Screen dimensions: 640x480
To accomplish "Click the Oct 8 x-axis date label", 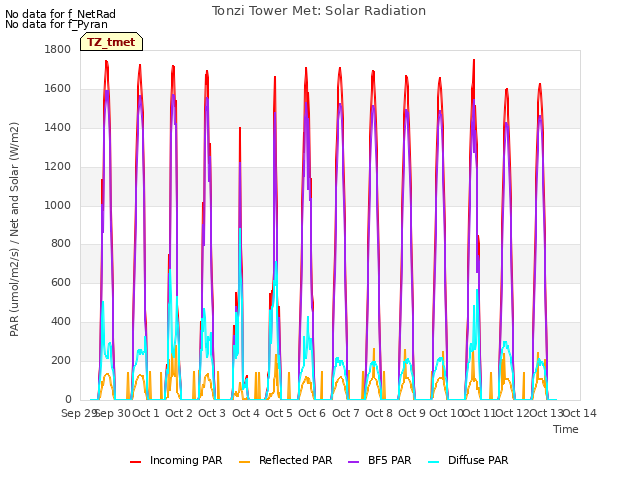I will tap(379, 413).
